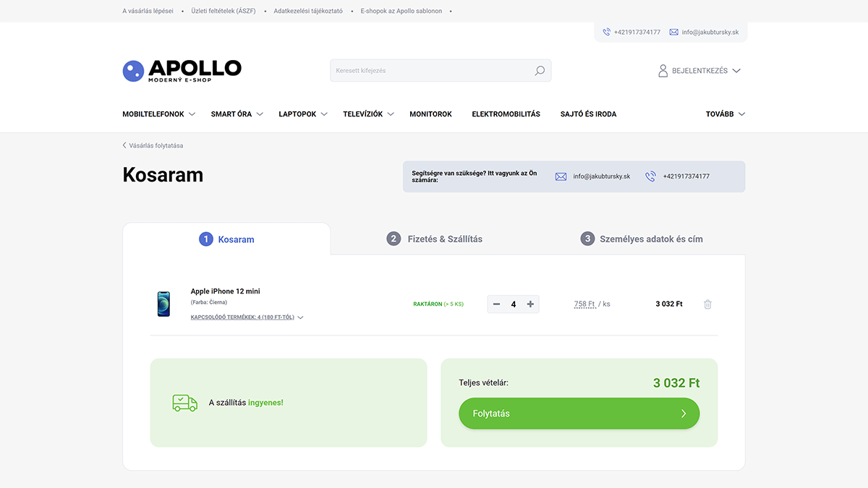Open Sajtó és iroda category
The image size is (868, 488).
click(x=589, y=114)
